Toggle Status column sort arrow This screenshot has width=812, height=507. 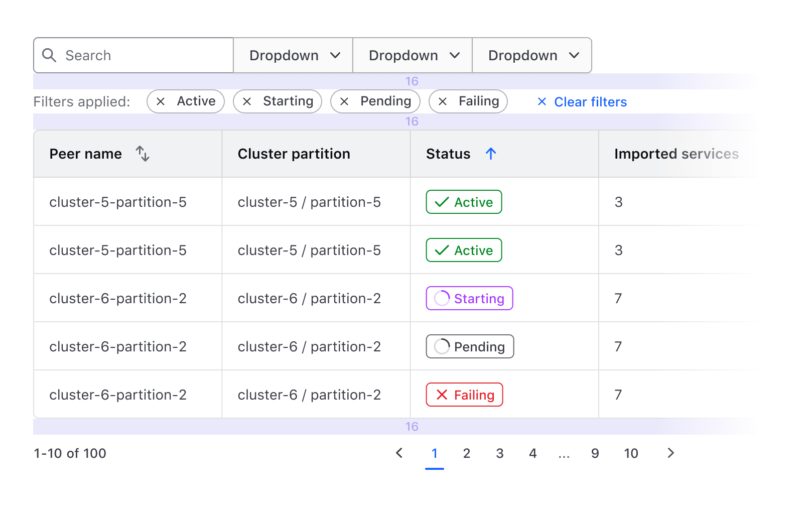point(491,154)
